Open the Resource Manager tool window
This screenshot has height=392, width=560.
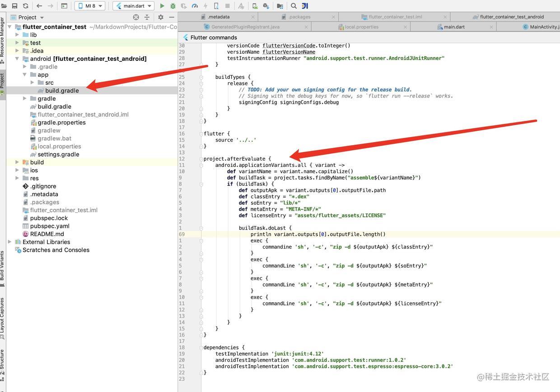click(x=2, y=40)
